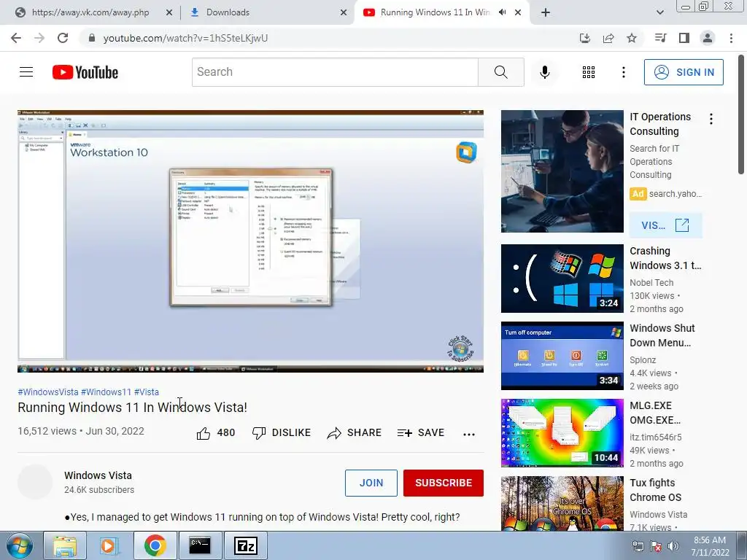
Task: Reload the YouTube page
Action: pyautogui.click(x=63, y=38)
